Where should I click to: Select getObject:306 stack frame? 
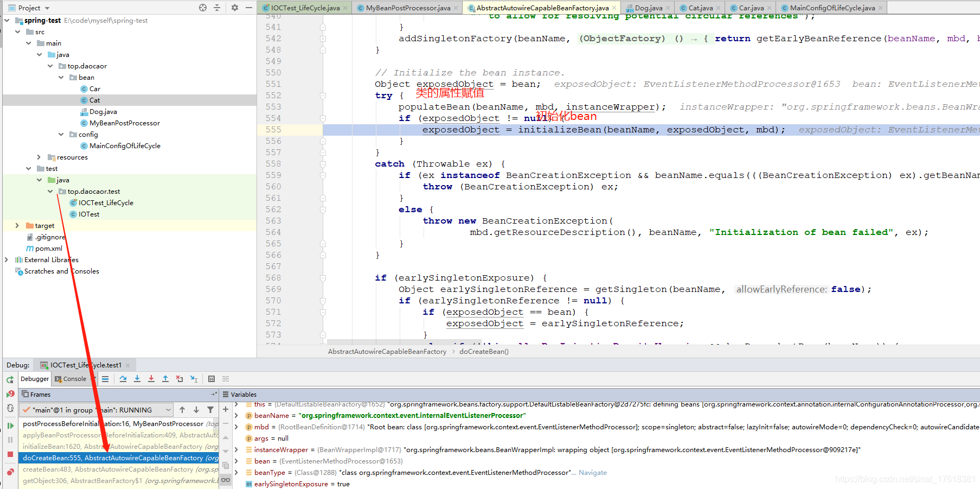(x=119, y=481)
